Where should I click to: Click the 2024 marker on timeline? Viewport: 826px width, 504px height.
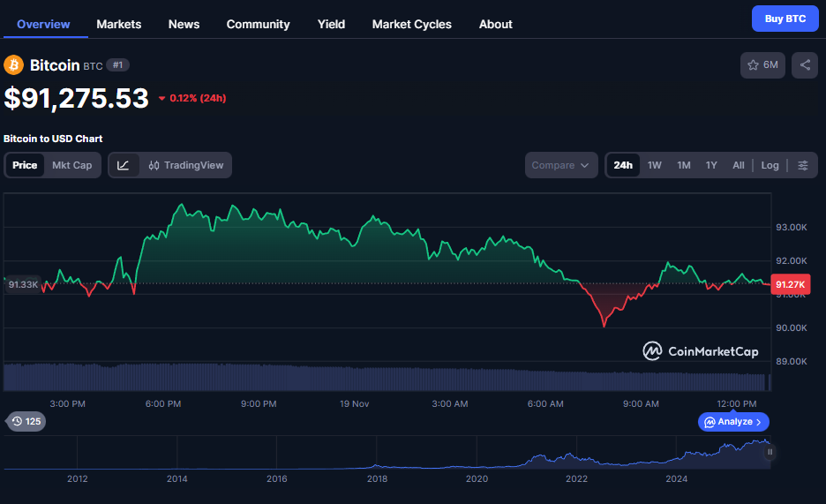pos(676,478)
